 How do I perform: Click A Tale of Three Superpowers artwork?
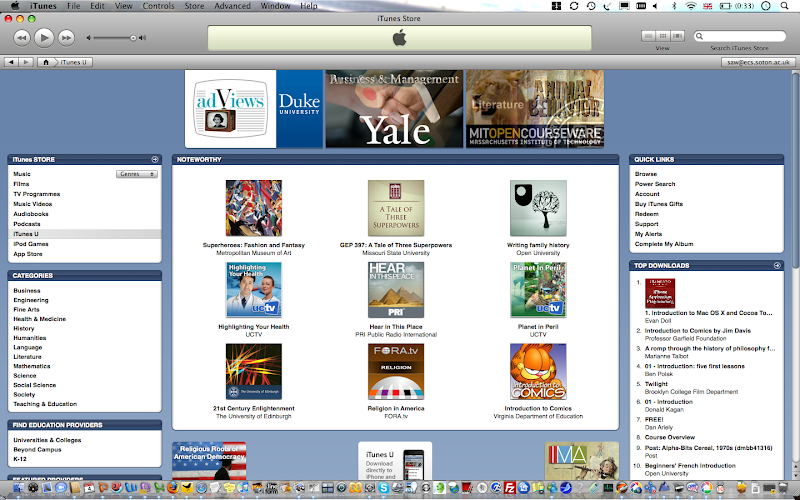tap(396, 208)
